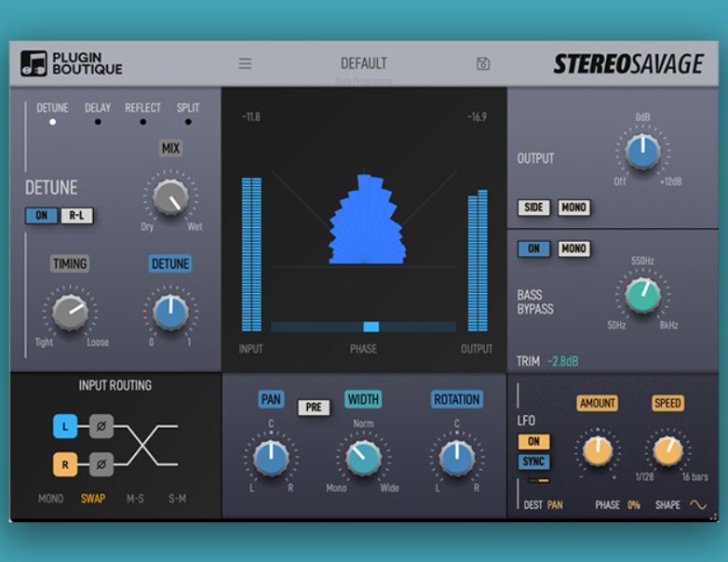The image size is (728, 562).
Task: Toggle the LFO SYNC button
Action: pos(534,462)
